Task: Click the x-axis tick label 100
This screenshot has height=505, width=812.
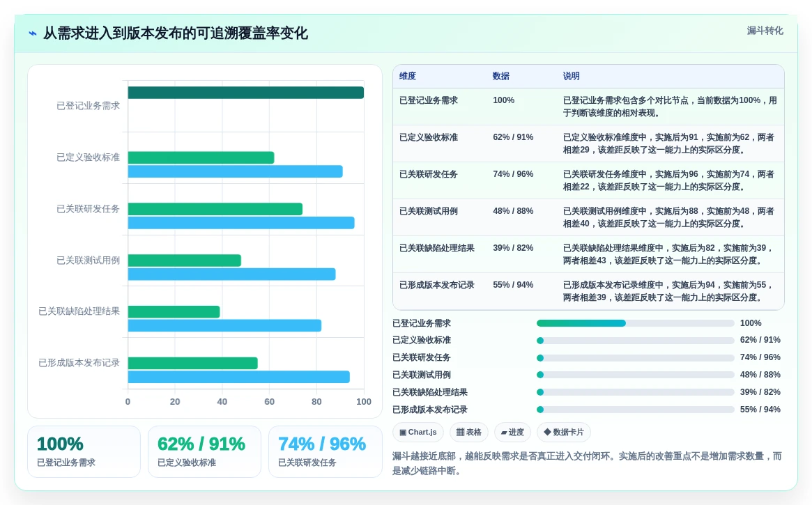Action: click(364, 401)
